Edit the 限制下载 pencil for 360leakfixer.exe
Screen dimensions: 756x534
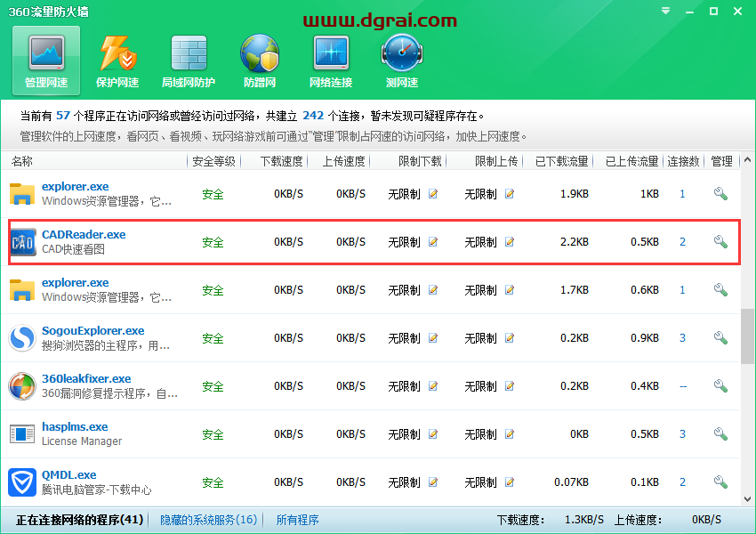tap(433, 386)
